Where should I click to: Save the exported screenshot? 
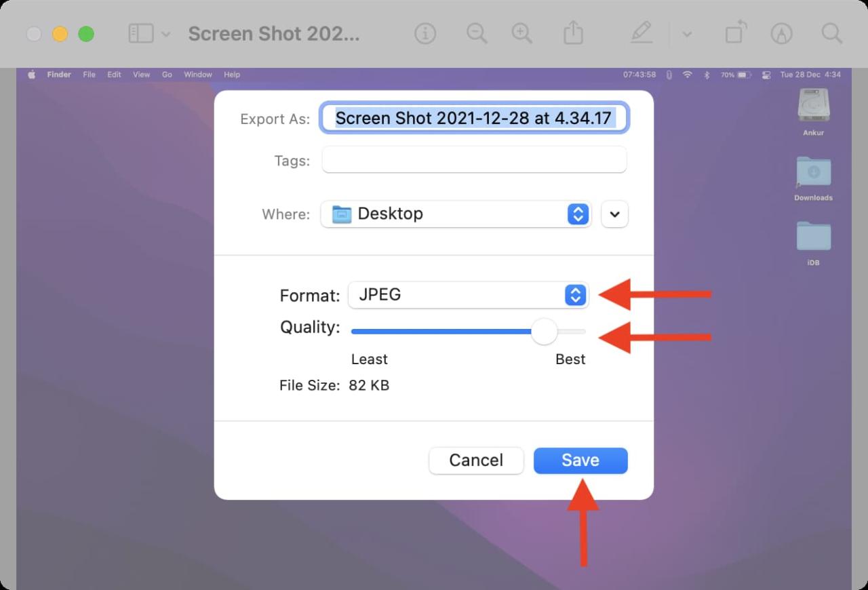pyautogui.click(x=580, y=460)
